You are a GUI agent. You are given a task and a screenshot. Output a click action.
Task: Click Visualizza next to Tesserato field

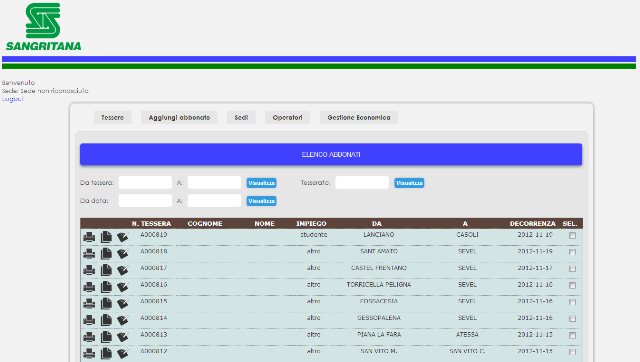[409, 183]
